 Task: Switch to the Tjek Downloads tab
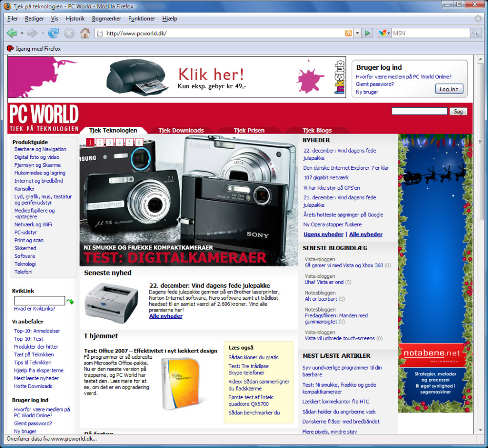(181, 130)
